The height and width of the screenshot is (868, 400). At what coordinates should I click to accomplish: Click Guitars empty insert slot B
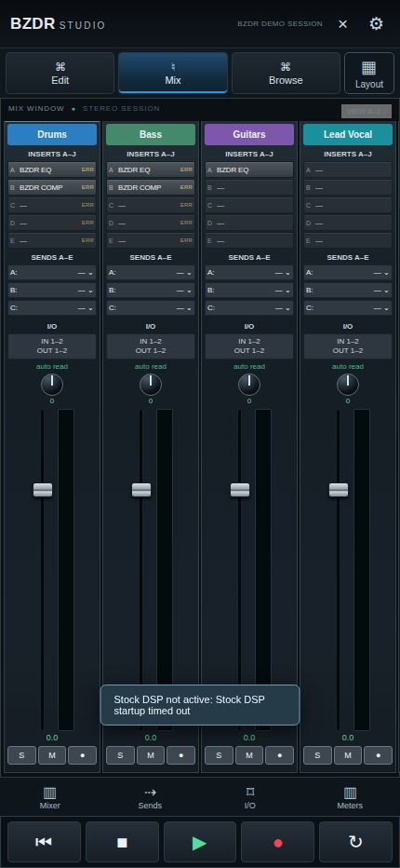coord(249,187)
